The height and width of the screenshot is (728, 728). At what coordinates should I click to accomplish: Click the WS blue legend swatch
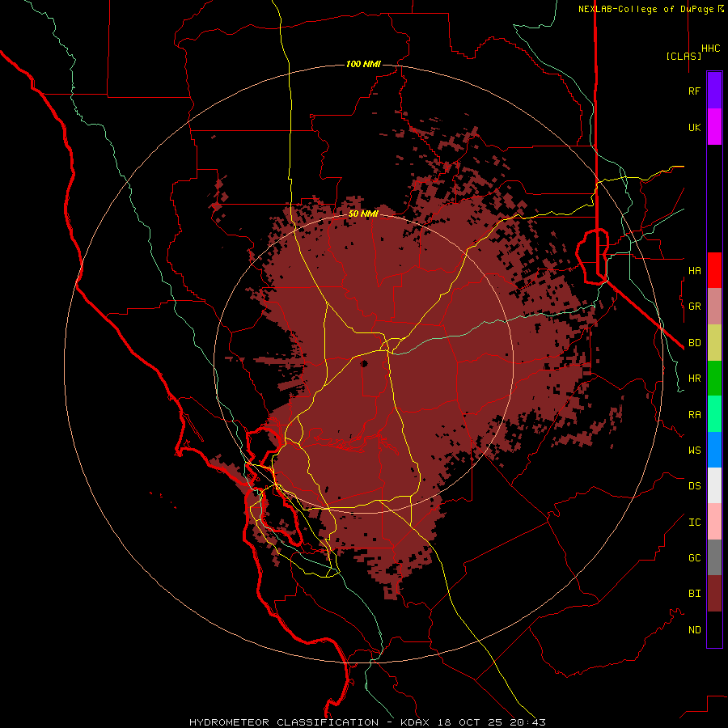(714, 450)
